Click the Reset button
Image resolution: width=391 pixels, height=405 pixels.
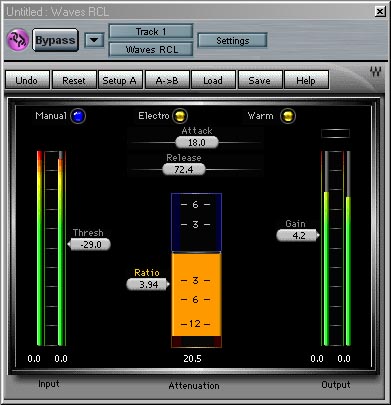point(74,80)
